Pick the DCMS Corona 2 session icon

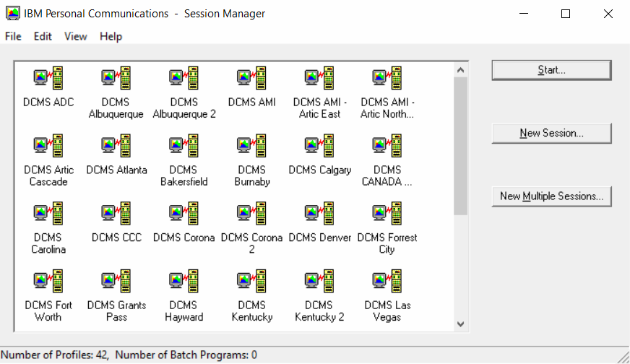tap(252, 213)
